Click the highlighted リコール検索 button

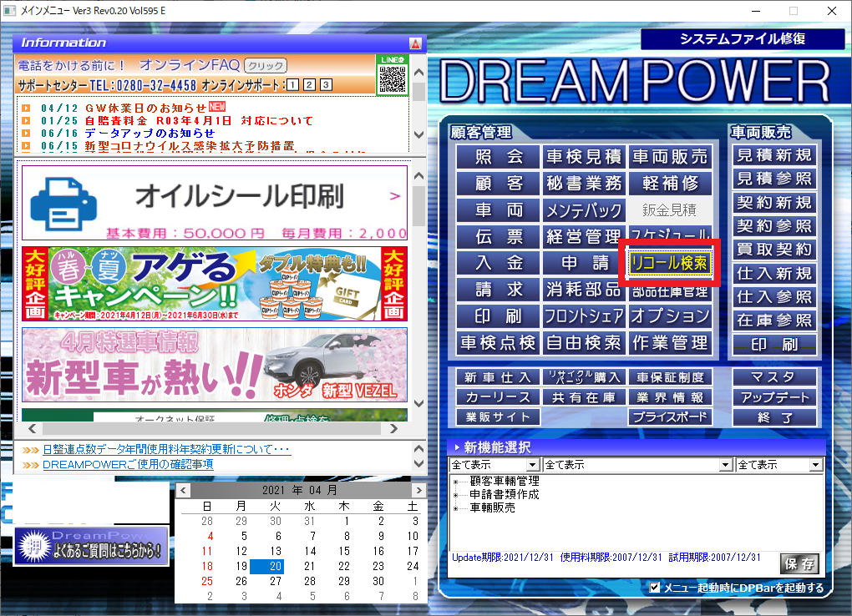(670, 264)
